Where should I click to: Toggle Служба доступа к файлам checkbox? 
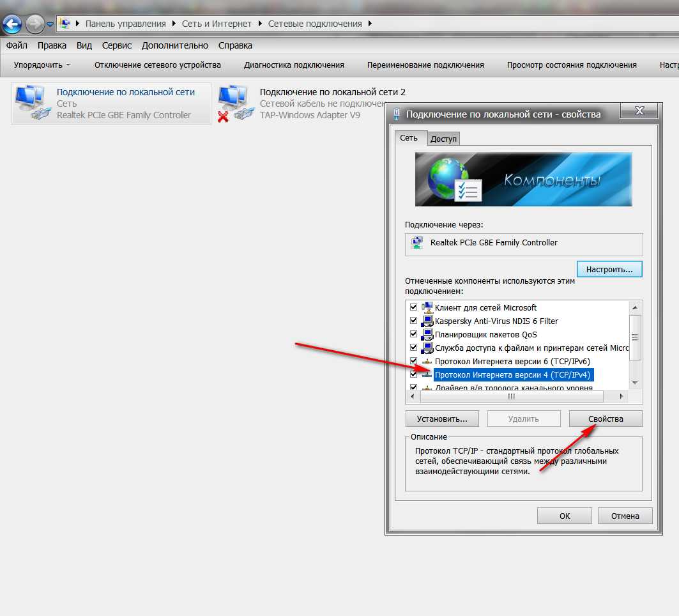click(x=413, y=348)
